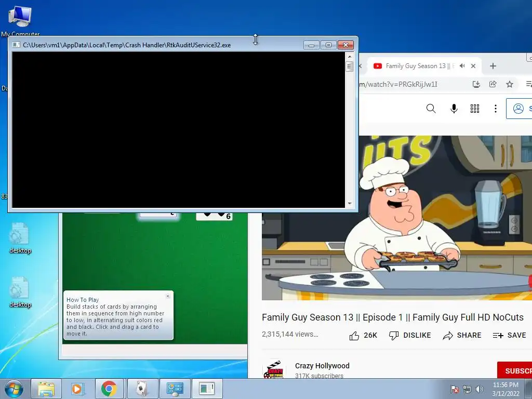Open the Windows Start menu
The height and width of the screenshot is (399, 532).
[x=14, y=389]
